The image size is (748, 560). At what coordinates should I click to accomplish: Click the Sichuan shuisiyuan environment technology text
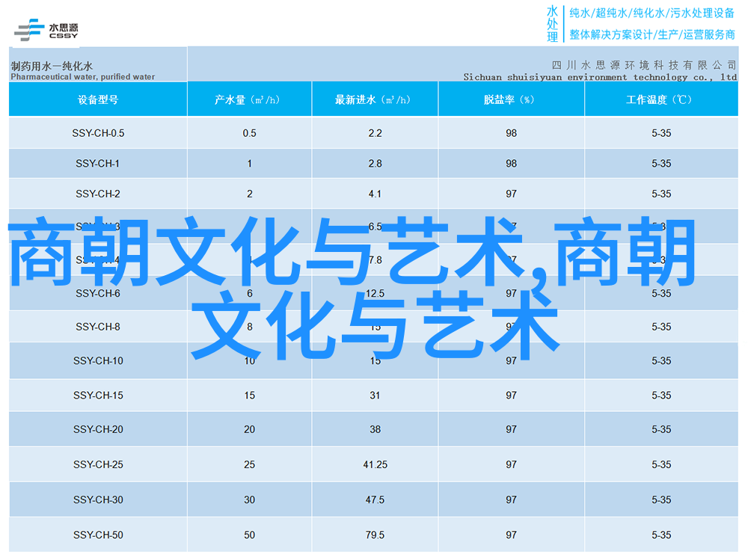pyautogui.click(x=600, y=77)
